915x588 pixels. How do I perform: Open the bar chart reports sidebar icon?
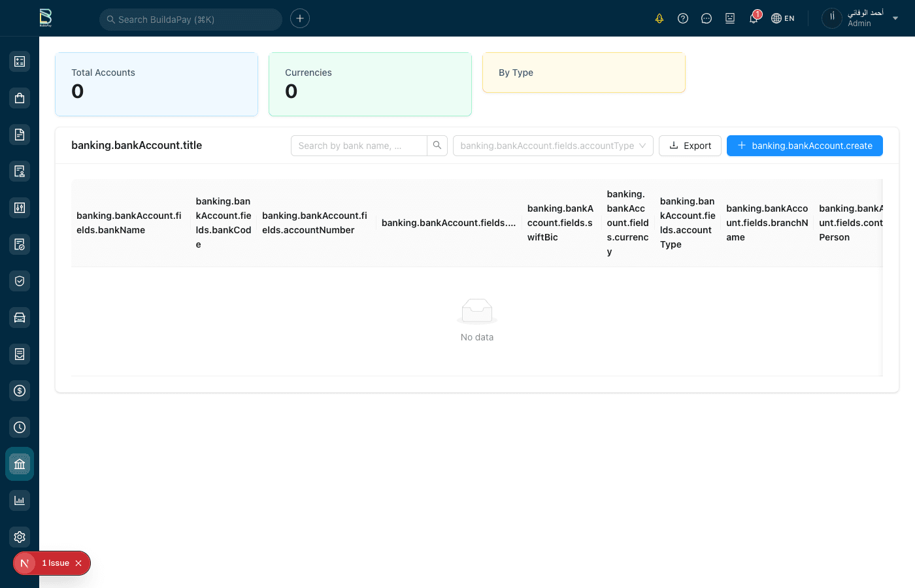point(20,500)
